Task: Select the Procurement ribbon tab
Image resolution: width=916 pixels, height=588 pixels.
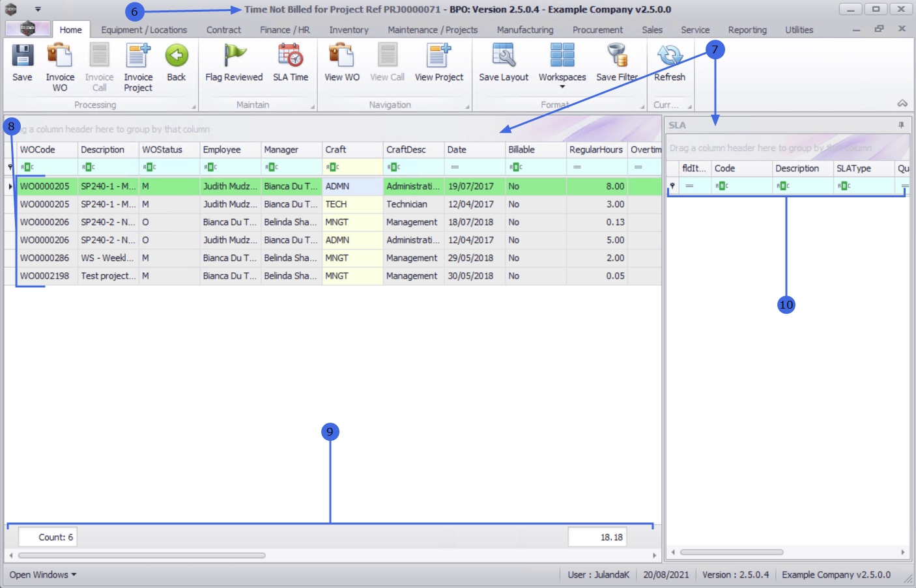Action: [597, 30]
